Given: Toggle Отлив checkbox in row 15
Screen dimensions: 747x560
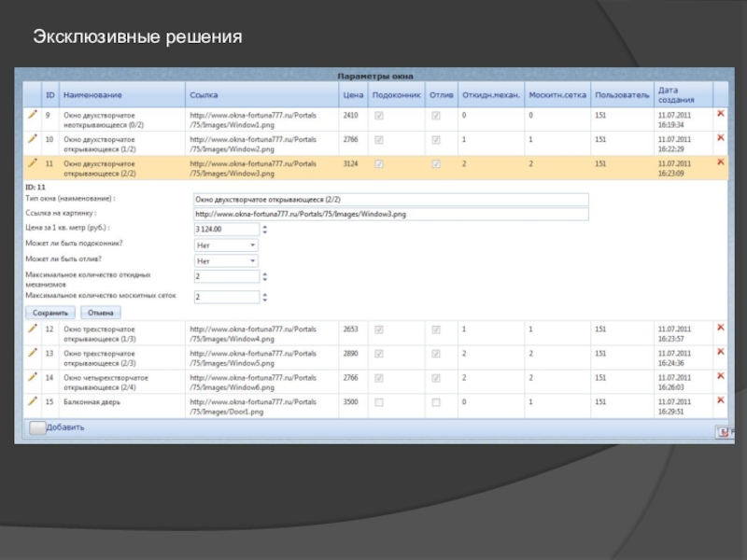Looking at the screenshot, I should click(436, 402).
